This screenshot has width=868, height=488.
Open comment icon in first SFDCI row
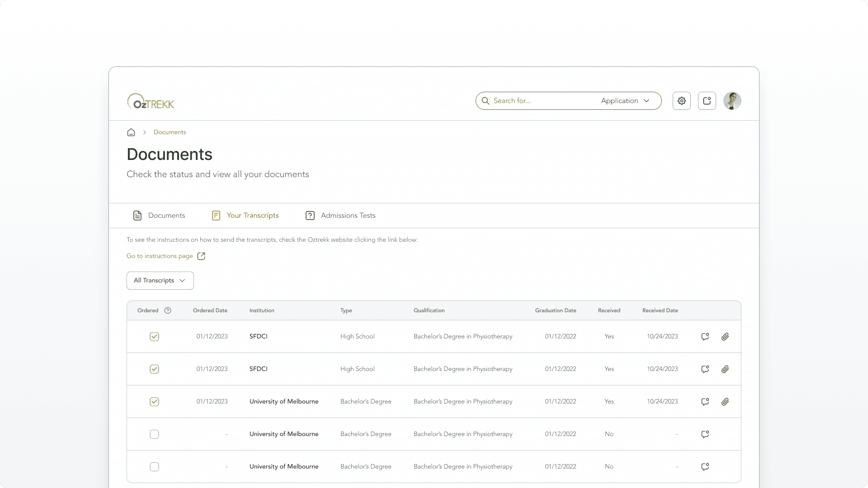(705, 337)
